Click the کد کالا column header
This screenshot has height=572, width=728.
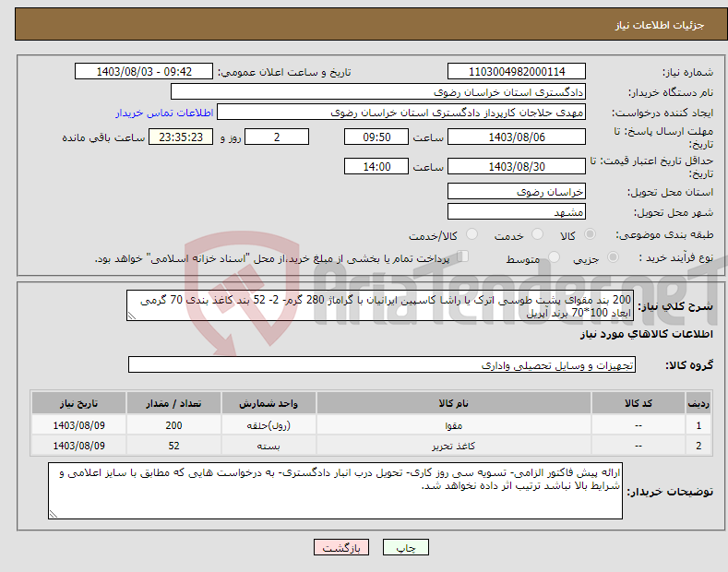click(638, 403)
